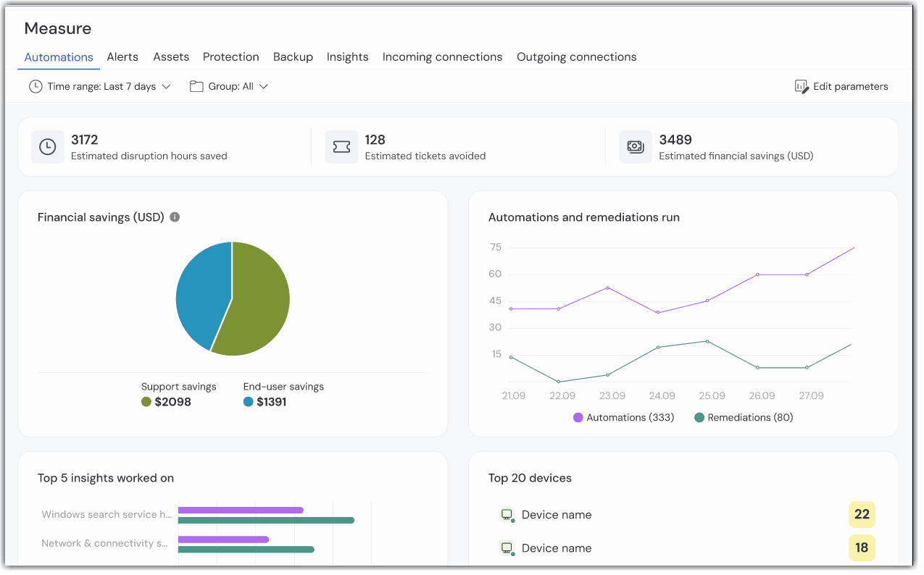The image size is (924, 575).
Task: Click Edit parameters button
Action: tap(841, 86)
